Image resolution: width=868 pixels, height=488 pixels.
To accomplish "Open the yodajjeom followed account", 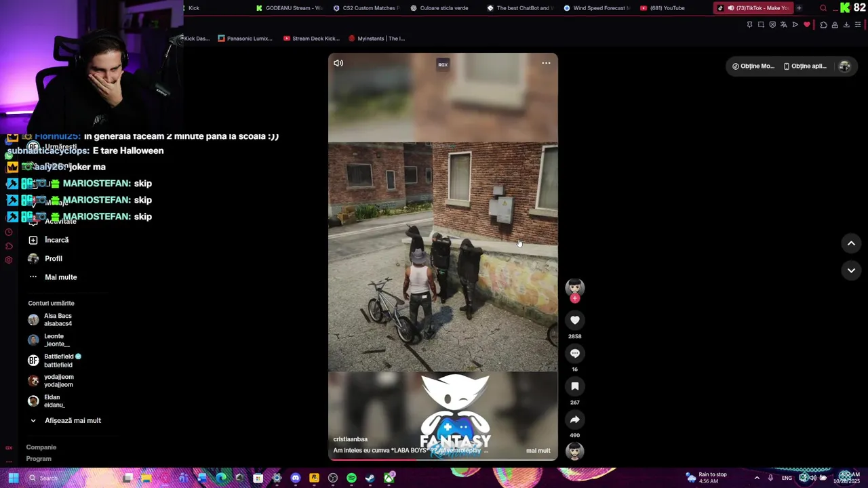I will pos(51,381).
